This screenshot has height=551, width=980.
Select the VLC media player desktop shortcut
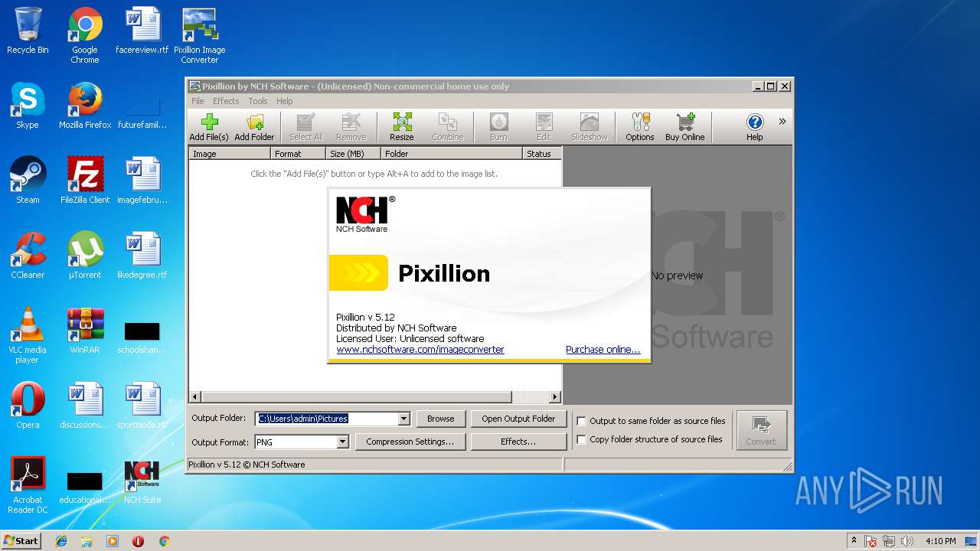tap(28, 335)
